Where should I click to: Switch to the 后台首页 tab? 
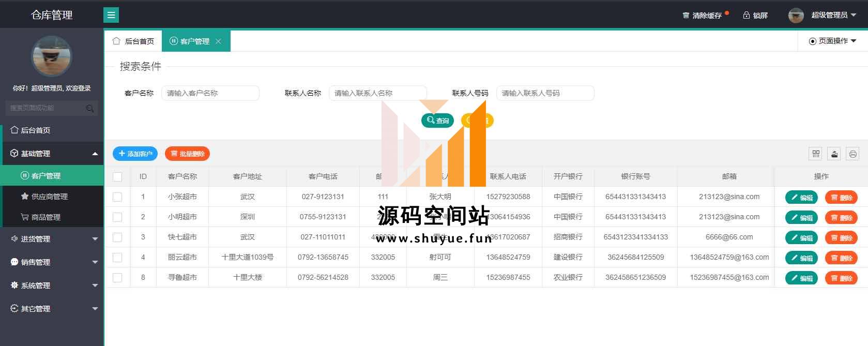pyautogui.click(x=133, y=41)
